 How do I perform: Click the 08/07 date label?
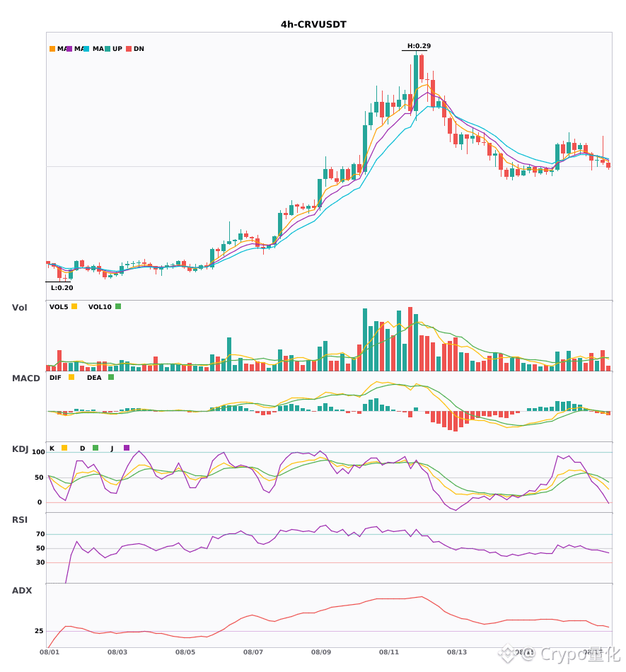pos(253,652)
